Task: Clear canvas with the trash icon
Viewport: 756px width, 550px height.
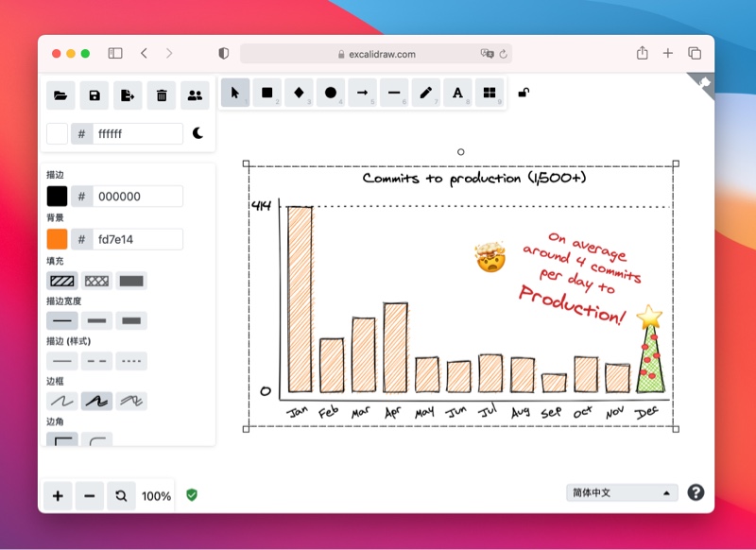Action: (162, 95)
